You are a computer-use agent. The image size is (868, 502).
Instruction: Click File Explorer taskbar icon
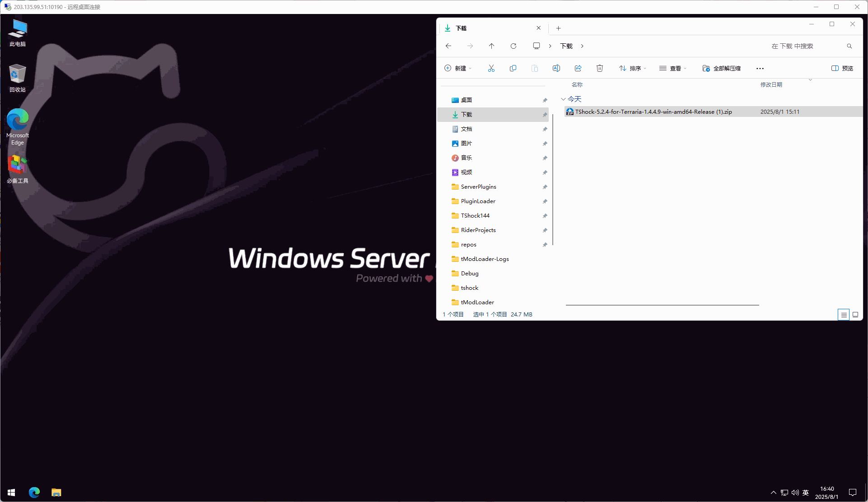[x=56, y=493]
